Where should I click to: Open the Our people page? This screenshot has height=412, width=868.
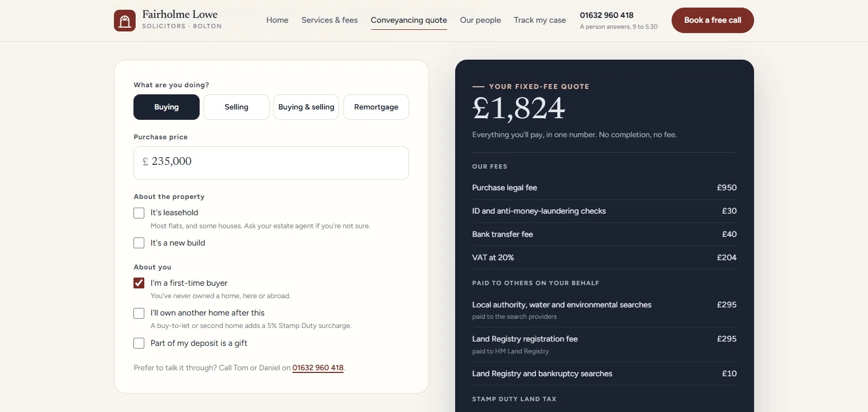click(481, 20)
